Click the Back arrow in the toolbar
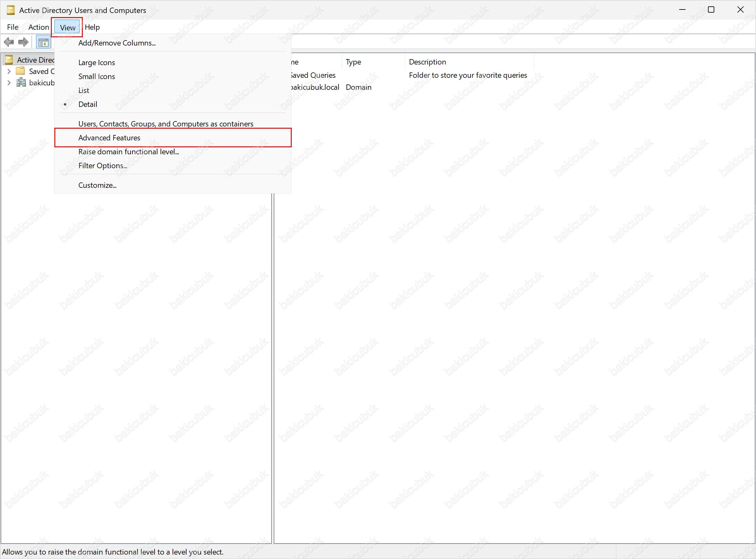Viewport: 756px width, 559px height. 9,42
